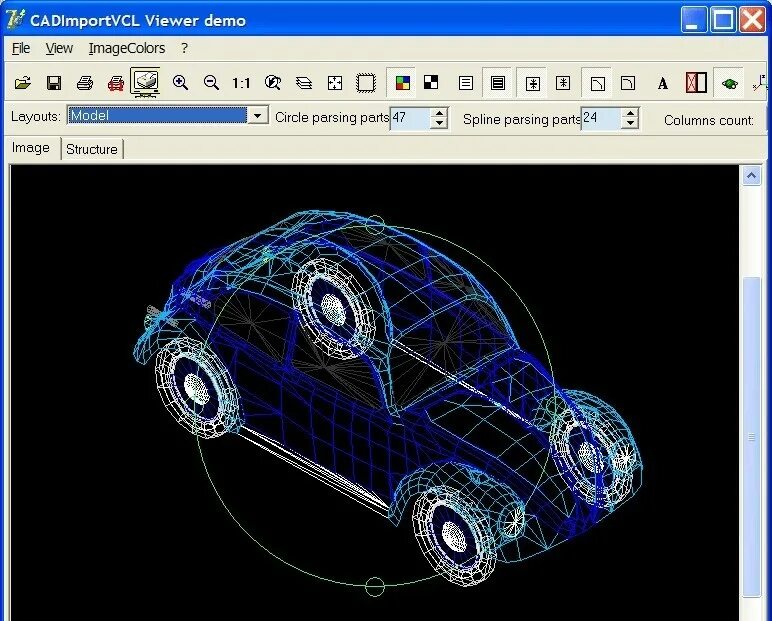This screenshot has width=772, height=621.
Task: Click the letter A text icon
Action: coord(663,83)
